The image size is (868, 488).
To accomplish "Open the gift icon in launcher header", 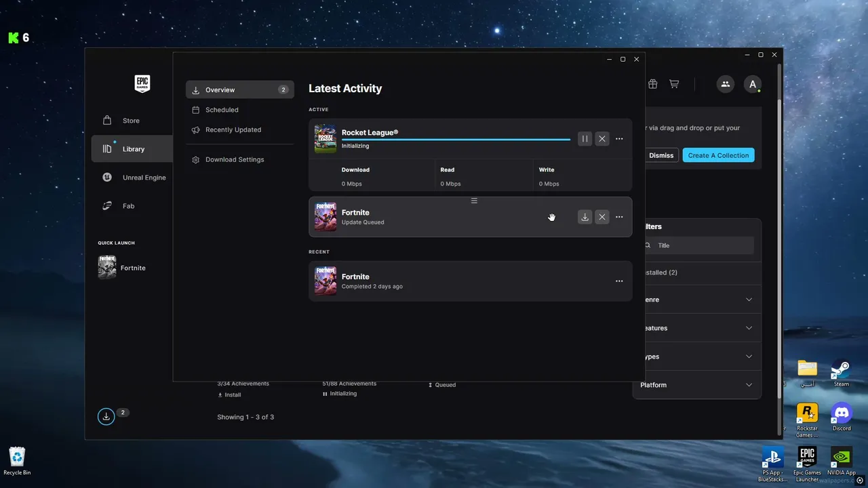I will coord(652,84).
